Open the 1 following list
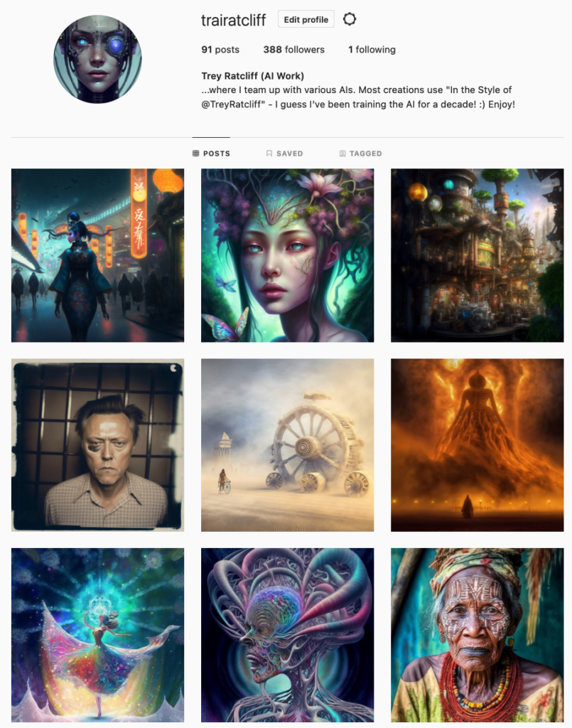Viewport: 572px width, 728px height. click(x=372, y=50)
